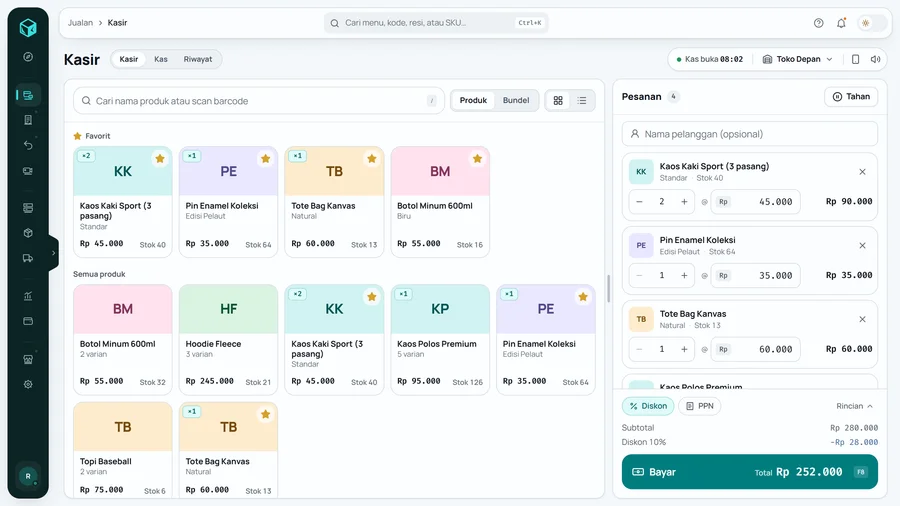Switch to Bundel tab
900x506 pixels.
516,100
